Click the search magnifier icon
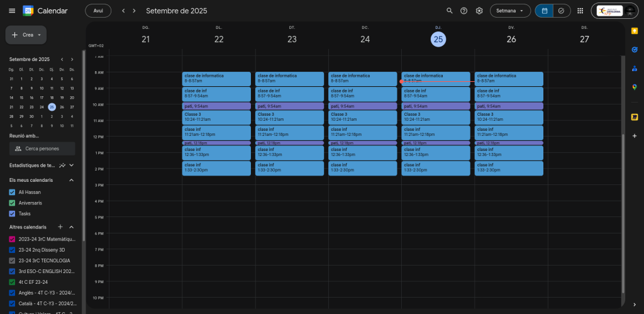The height and width of the screenshot is (314, 644). [449, 11]
